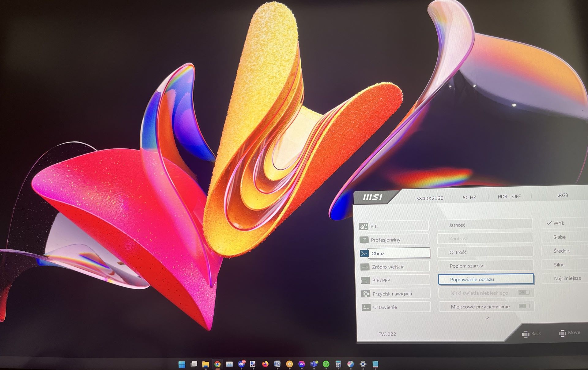
Task: Open the Ustawienie menu section
Action: click(x=396, y=307)
